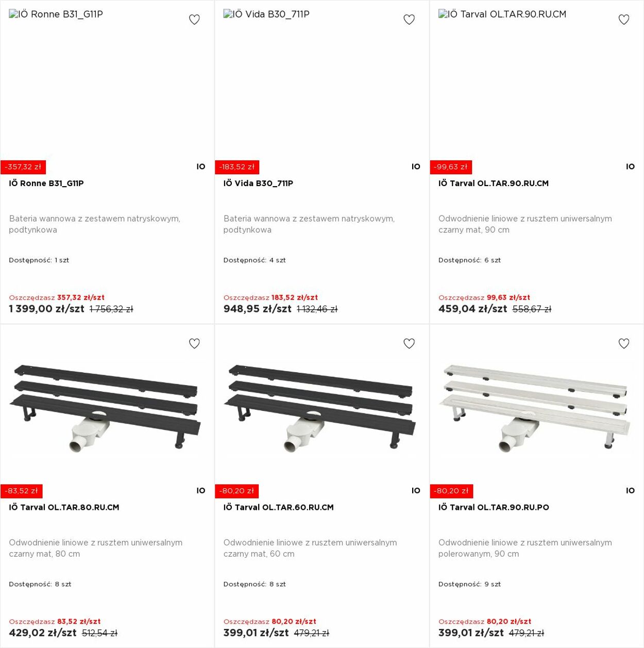Open the IÖ Tarval OL.TAR.90.RU.CM title link
Image resolution: width=644 pixels, height=648 pixels.
coord(494,184)
